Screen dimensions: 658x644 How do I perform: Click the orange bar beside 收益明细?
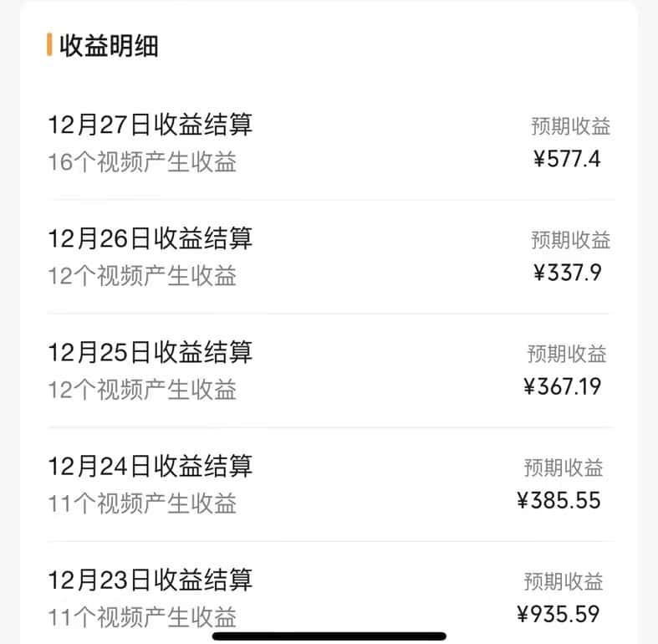pyautogui.click(x=49, y=45)
